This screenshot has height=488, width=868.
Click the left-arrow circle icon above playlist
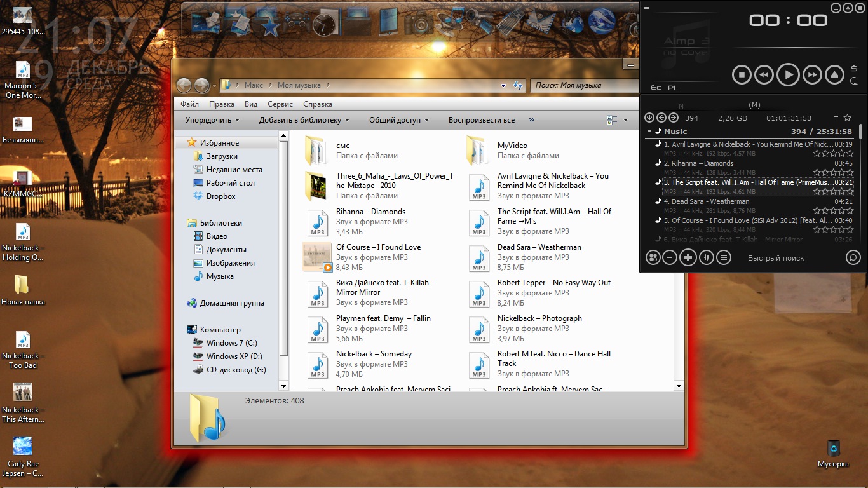point(661,118)
